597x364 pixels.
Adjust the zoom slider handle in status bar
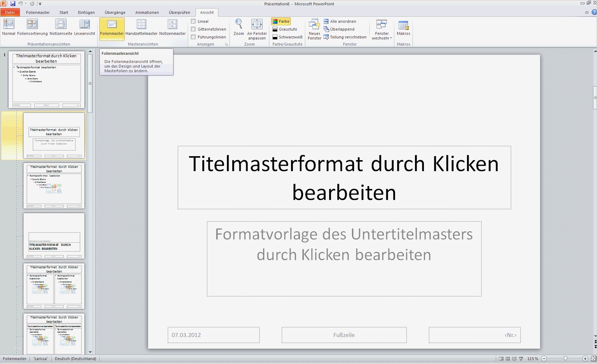click(565, 359)
